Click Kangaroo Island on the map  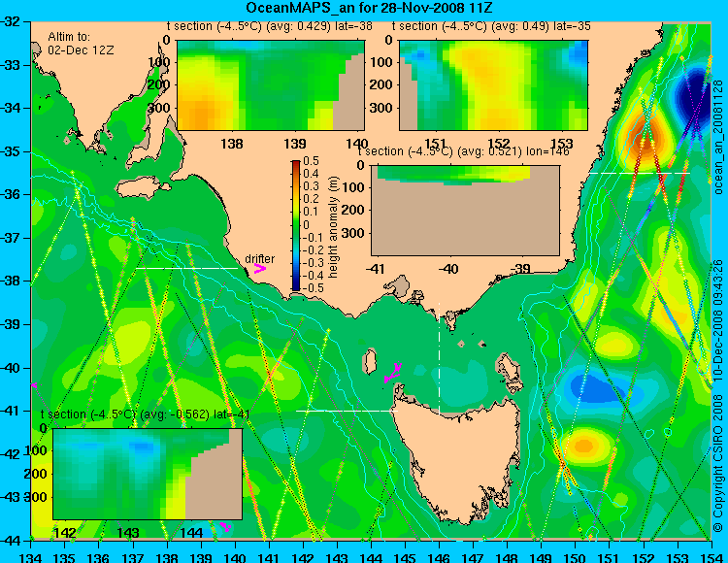click(x=141, y=188)
